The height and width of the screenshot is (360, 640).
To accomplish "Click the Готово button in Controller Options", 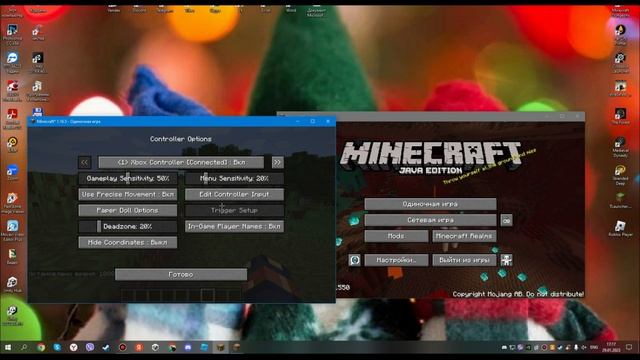I will pos(181,275).
